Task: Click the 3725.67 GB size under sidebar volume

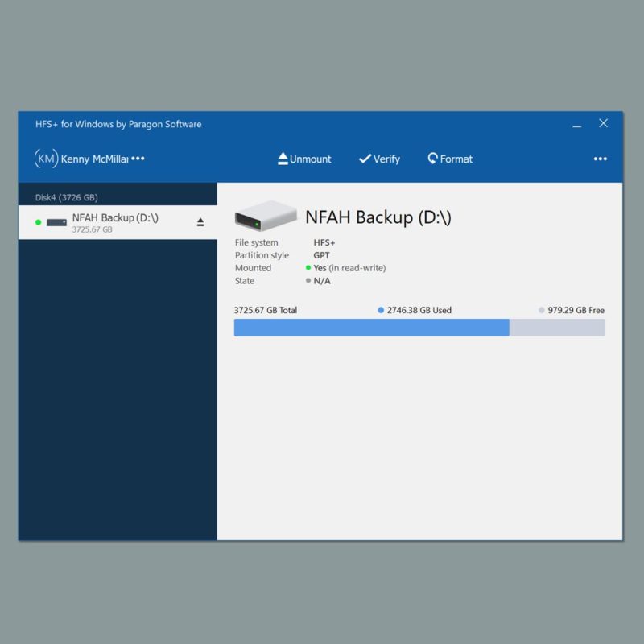Action: point(93,229)
